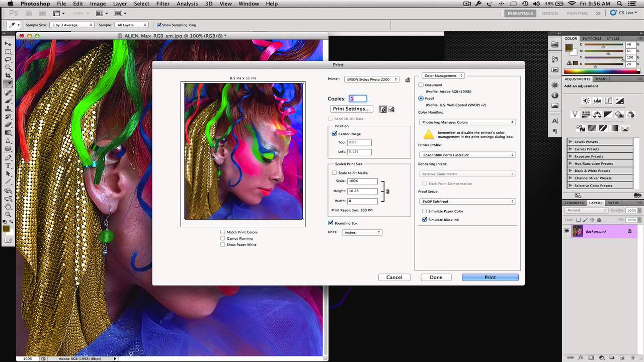The width and height of the screenshot is (644, 362).
Task: Click the Done button
Action: tap(436, 277)
